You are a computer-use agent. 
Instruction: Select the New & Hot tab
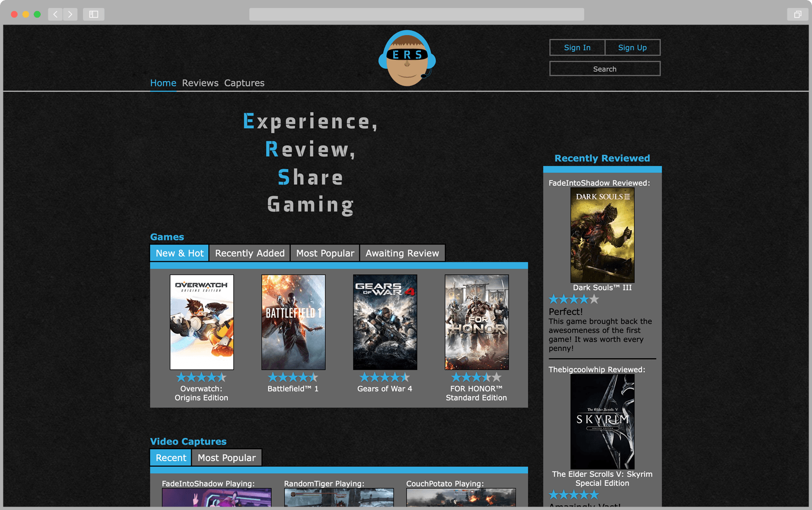click(x=179, y=253)
